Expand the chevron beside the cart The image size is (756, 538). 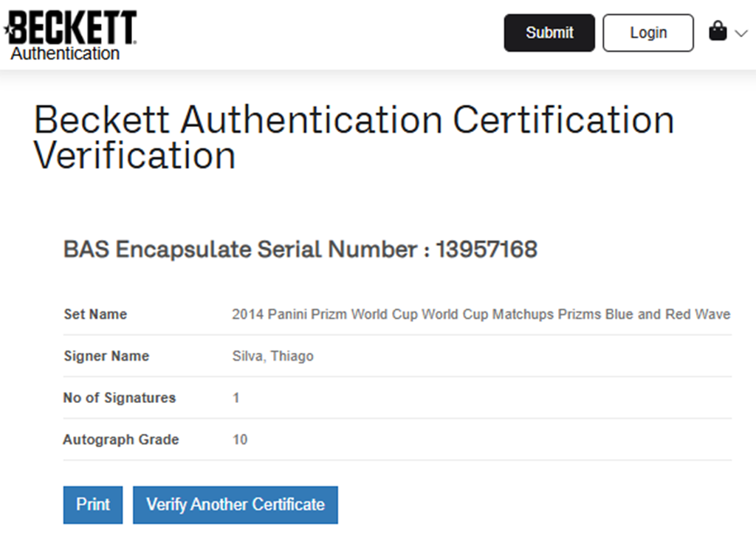tap(741, 33)
